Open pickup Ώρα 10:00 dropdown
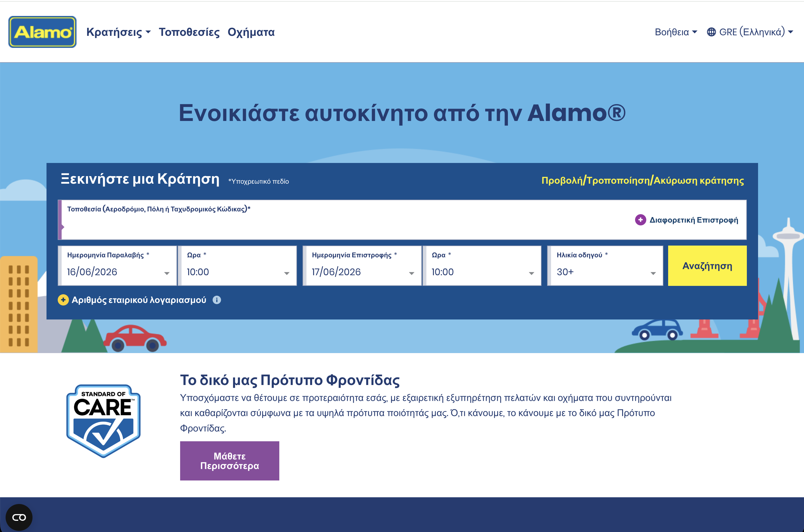This screenshot has height=532, width=804. [238, 266]
